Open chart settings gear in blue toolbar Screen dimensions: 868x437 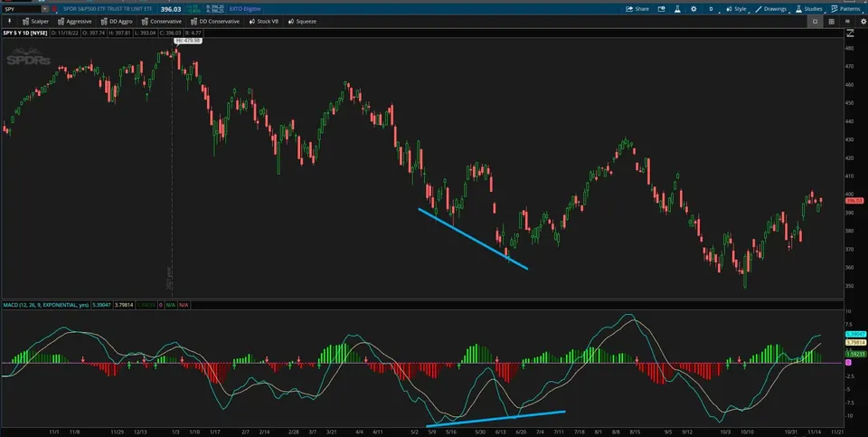point(693,9)
